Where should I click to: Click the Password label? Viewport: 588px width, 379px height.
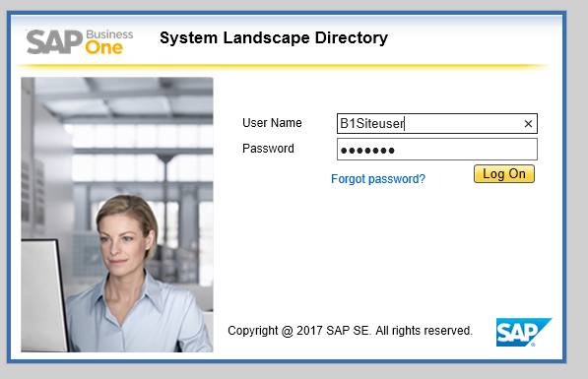point(268,149)
